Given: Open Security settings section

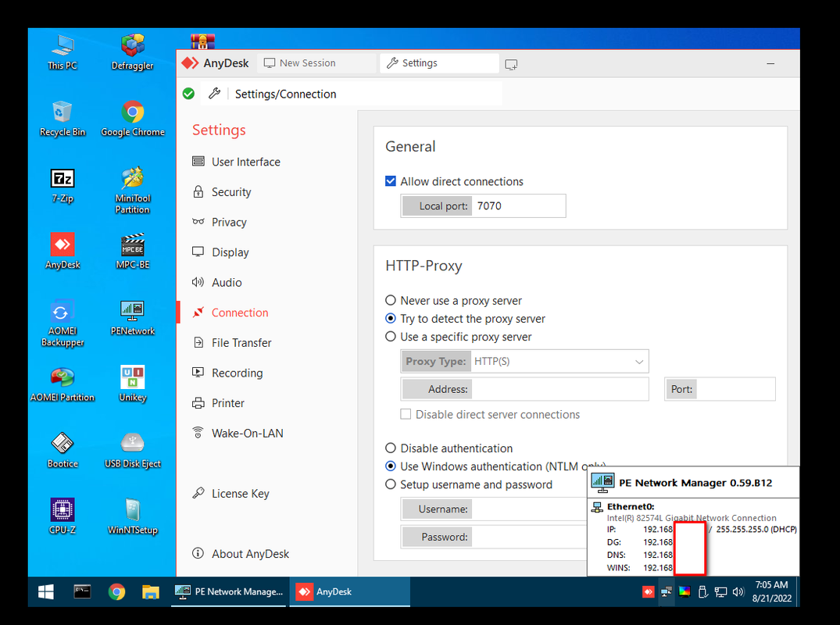Looking at the screenshot, I should pos(222,191).
